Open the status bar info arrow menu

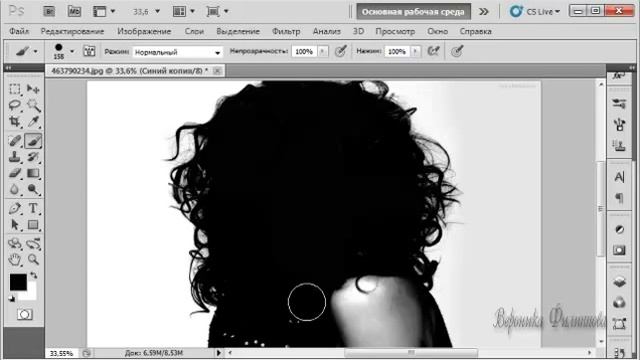coord(218,353)
